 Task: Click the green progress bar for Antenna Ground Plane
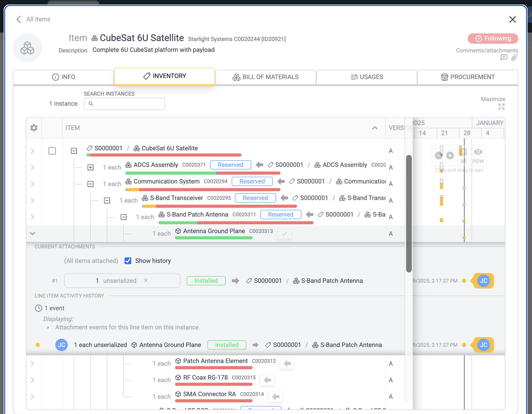[x=213, y=238]
